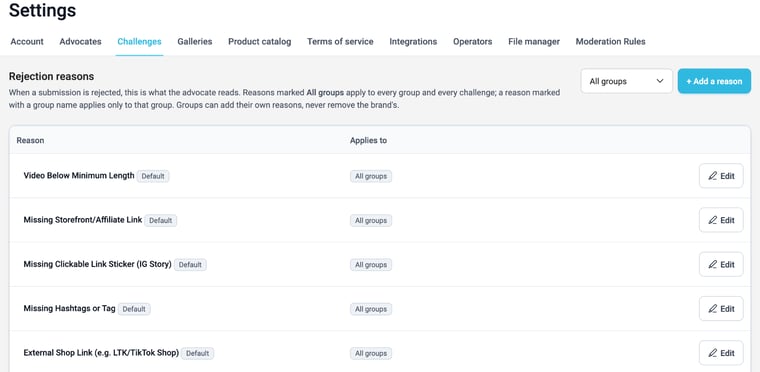The width and height of the screenshot is (760, 372).
Task: Click All groups tag in Missing Clickable Link Sticker row
Action: point(371,265)
